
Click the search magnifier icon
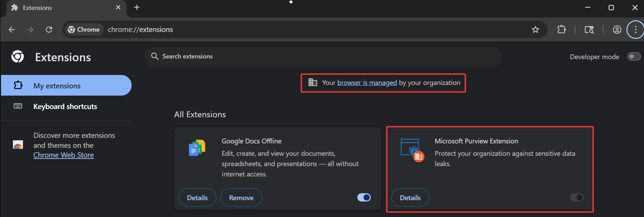(x=155, y=56)
